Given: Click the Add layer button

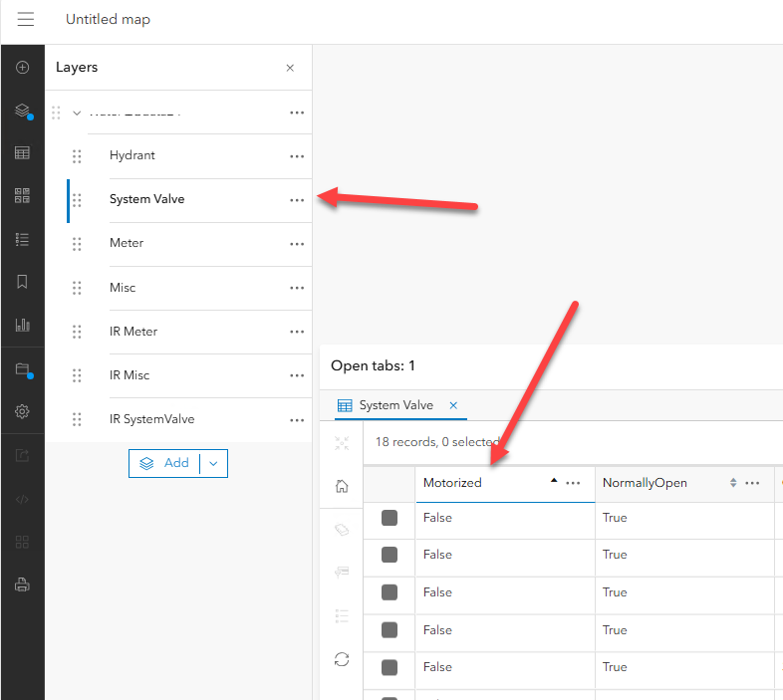Looking at the screenshot, I should (165, 463).
